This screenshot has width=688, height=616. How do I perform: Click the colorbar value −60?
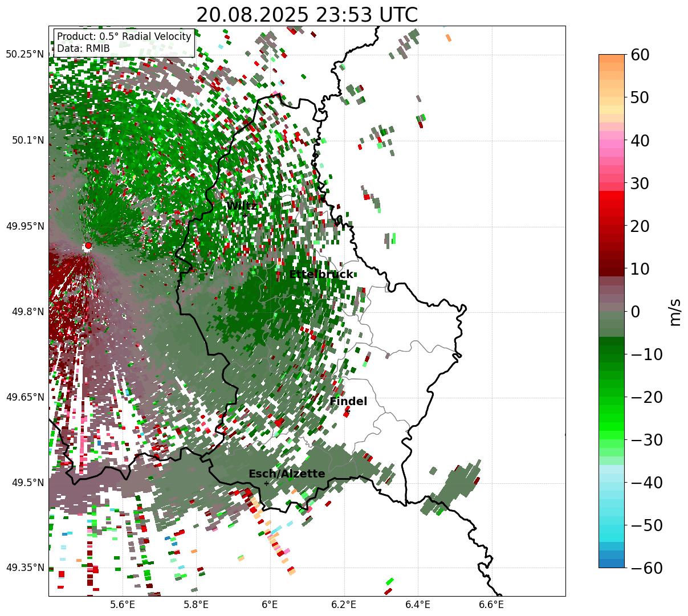(646, 568)
